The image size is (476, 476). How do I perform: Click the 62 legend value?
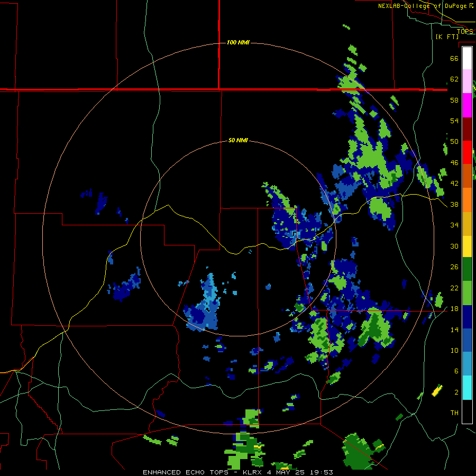[x=454, y=79]
